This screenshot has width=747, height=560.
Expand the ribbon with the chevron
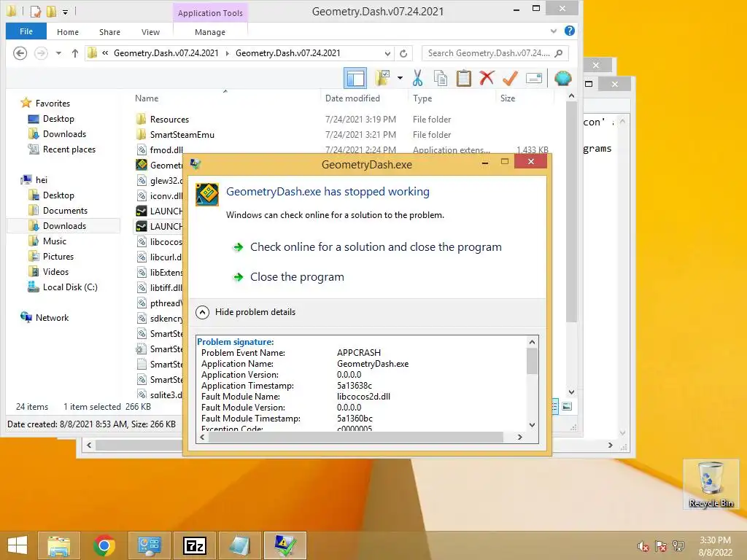point(554,31)
